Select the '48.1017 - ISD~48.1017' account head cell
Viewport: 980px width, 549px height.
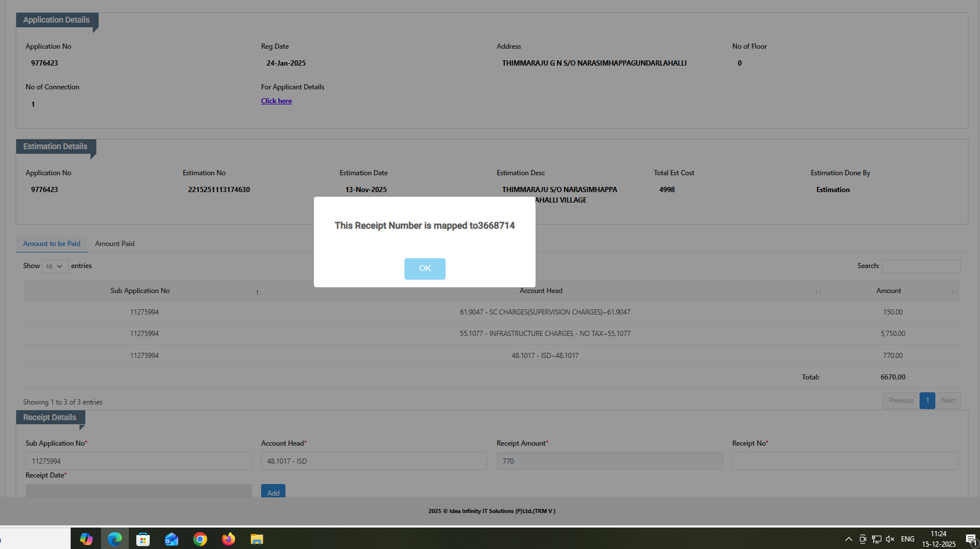[x=545, y=356]
